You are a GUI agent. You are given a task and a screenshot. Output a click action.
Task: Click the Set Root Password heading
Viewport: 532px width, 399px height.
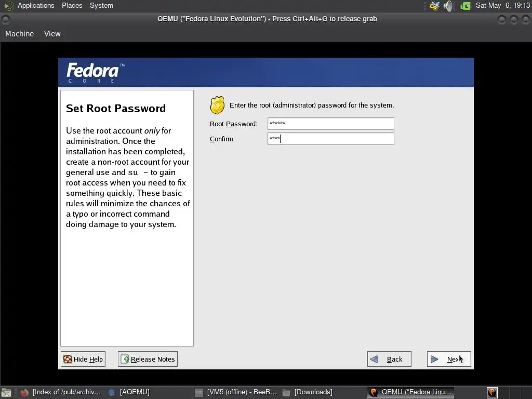[116, 108]
